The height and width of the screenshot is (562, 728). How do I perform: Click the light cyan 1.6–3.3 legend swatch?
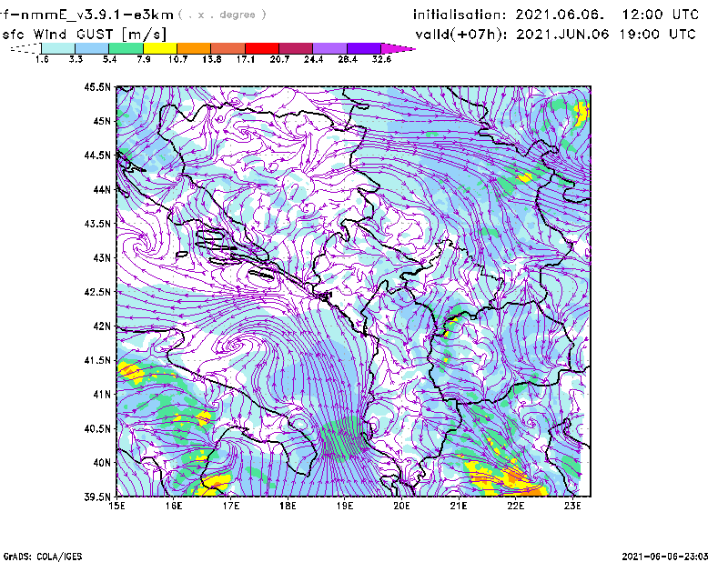[x=58, y=48]
